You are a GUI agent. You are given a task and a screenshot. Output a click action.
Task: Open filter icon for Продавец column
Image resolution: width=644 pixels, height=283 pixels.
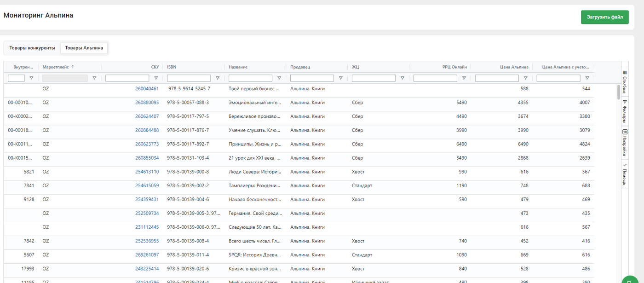tap(341, 78)
